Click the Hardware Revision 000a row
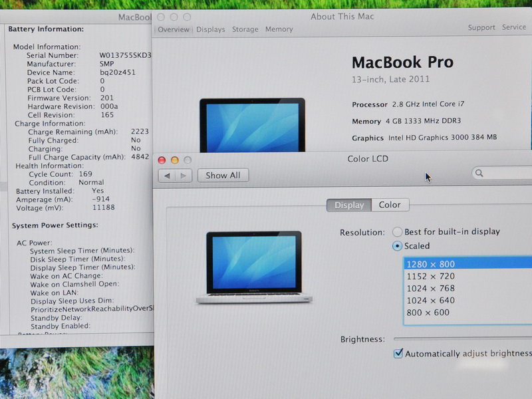The width and height of the screenshot is (532, 399). [x=73, y=106]
